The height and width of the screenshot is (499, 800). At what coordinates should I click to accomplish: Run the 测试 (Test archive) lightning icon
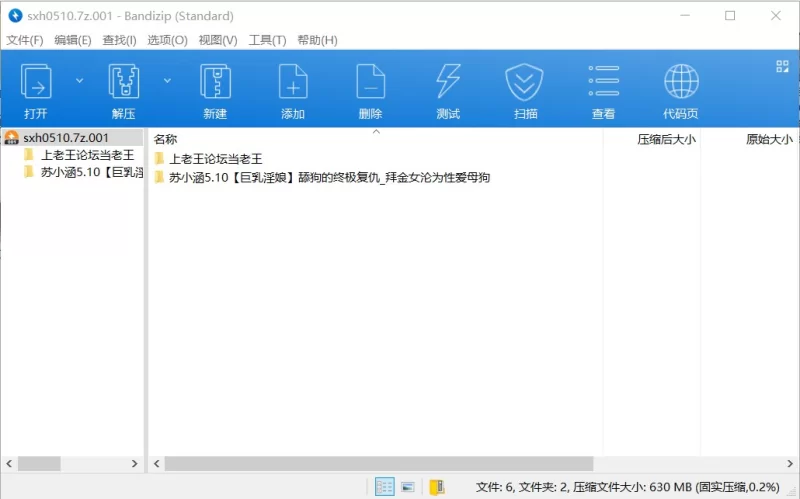(x=448, y=81)
